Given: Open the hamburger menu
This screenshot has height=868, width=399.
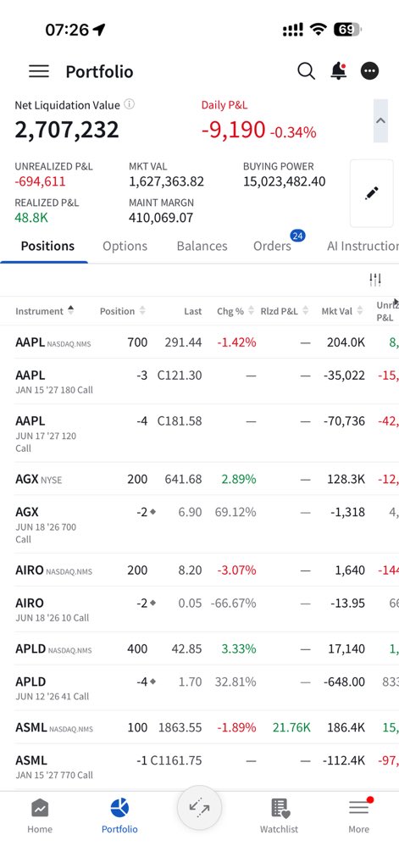Looking at the screenshot, I should tap(39, 71).
